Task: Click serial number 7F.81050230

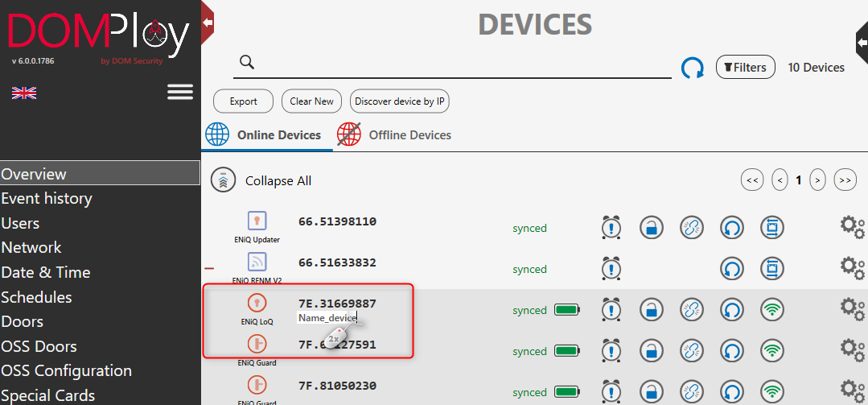Action: [x=337, y=386]
